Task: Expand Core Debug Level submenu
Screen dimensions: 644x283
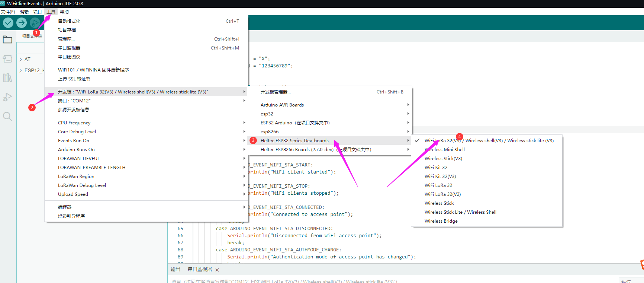Action: 146,132
